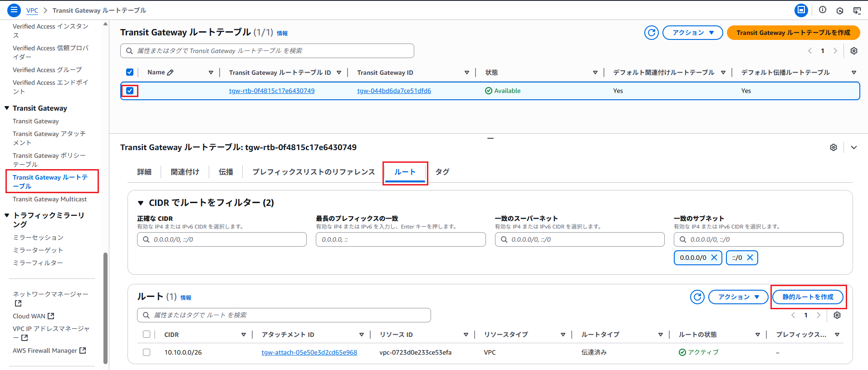
Task: Sort routes by route state column arrow
Action: tap(758, 335)
